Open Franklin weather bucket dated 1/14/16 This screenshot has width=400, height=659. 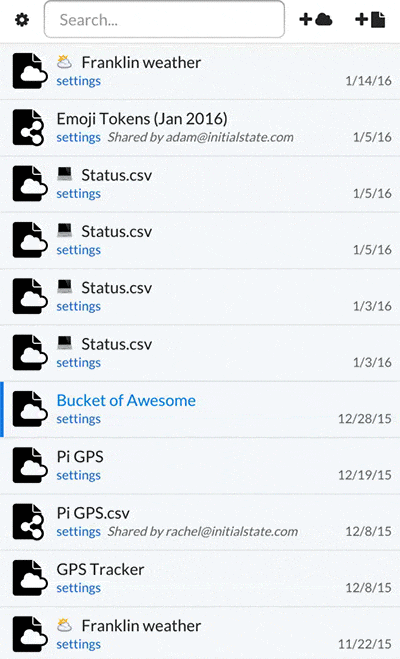click(141, 63)
